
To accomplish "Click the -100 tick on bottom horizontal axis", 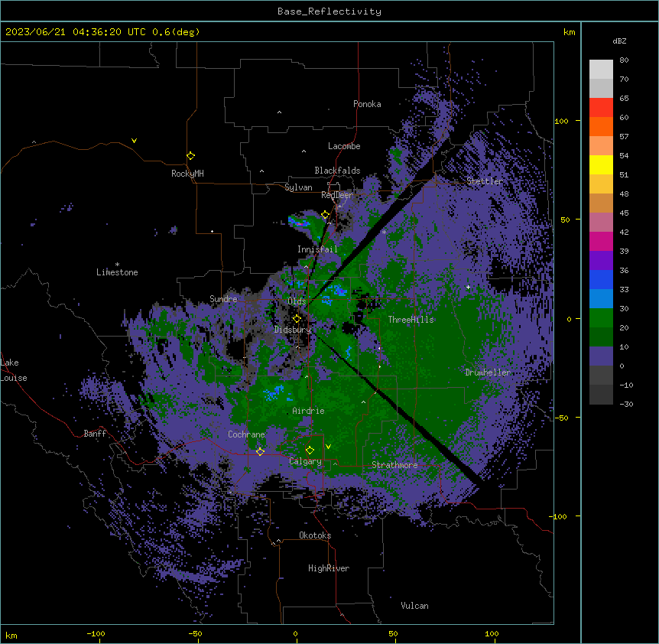I will coord(96,633).
